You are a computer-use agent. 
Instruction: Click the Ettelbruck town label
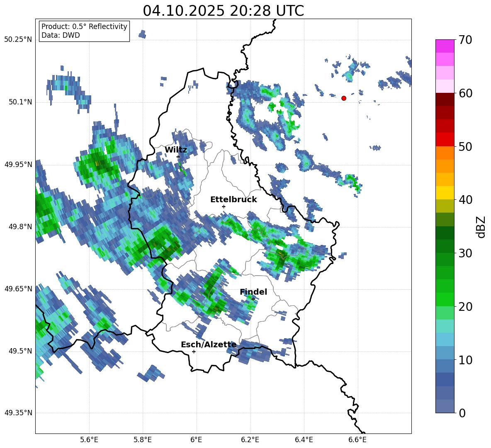point(233,200)
